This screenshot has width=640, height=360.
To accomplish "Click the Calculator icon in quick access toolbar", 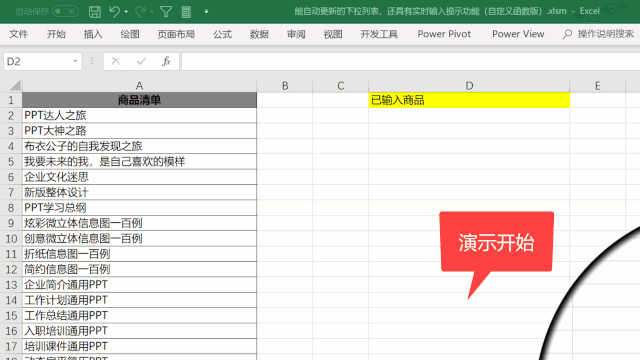I will coord(186,12).
